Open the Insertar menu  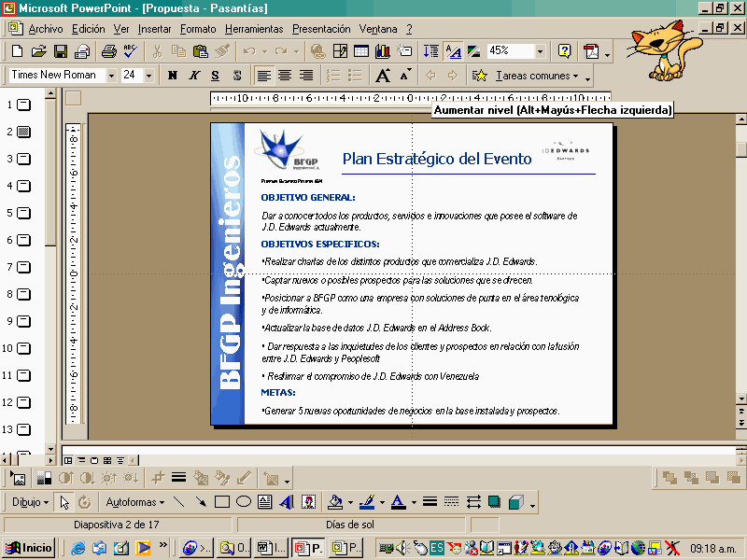coord(154,29)
